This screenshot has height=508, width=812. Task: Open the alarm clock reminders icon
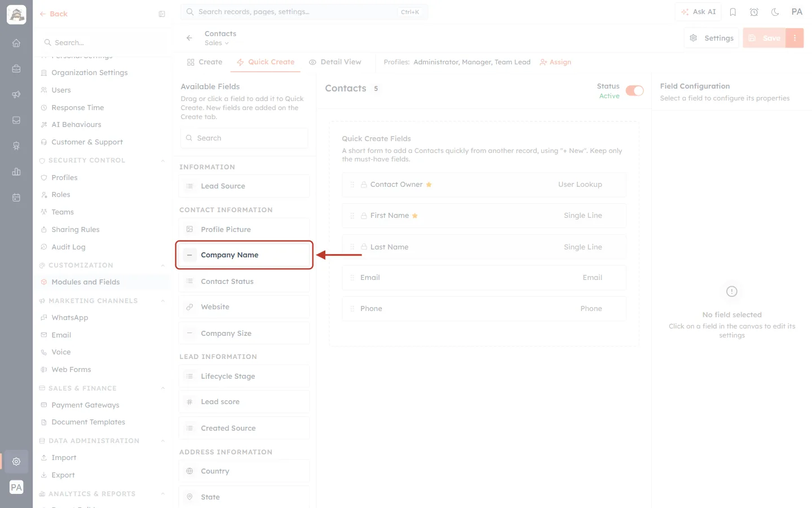coord(754,12)
